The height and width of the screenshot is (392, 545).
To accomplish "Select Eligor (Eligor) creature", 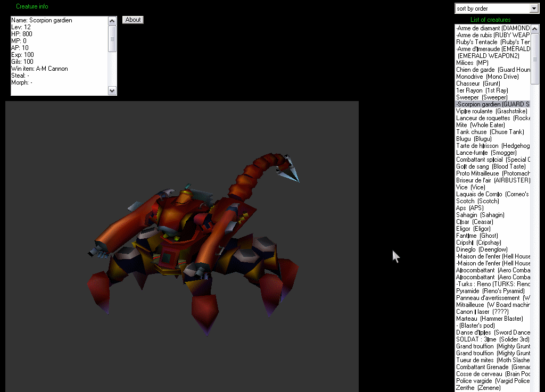I will point(493,229).
